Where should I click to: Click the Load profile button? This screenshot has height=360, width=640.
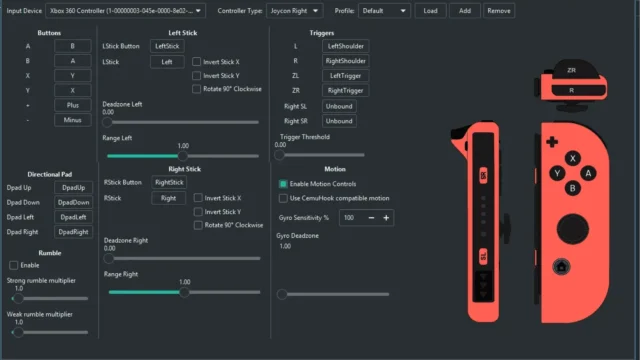tap(430, 11)
